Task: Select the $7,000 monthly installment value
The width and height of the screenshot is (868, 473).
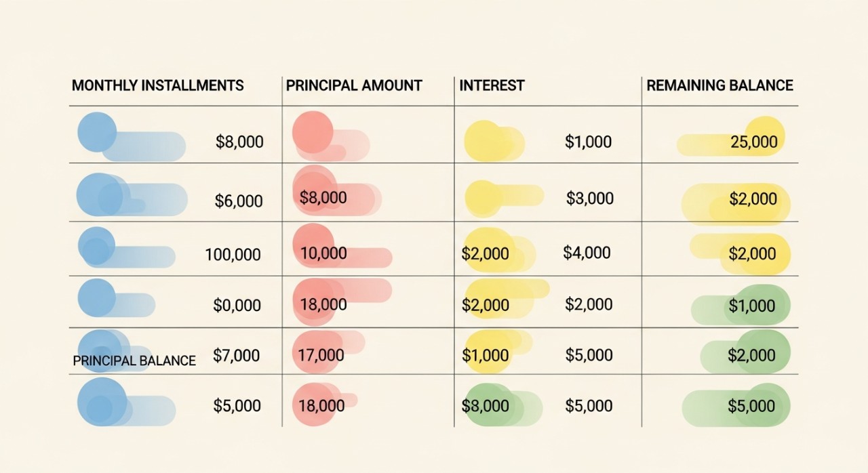Action: (x=236, y=355)
